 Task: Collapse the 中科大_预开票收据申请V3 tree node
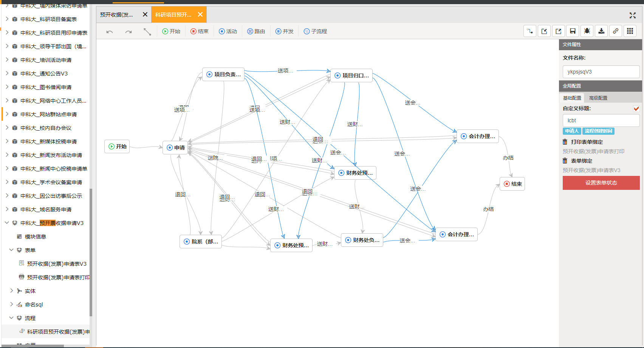point(7,223)
